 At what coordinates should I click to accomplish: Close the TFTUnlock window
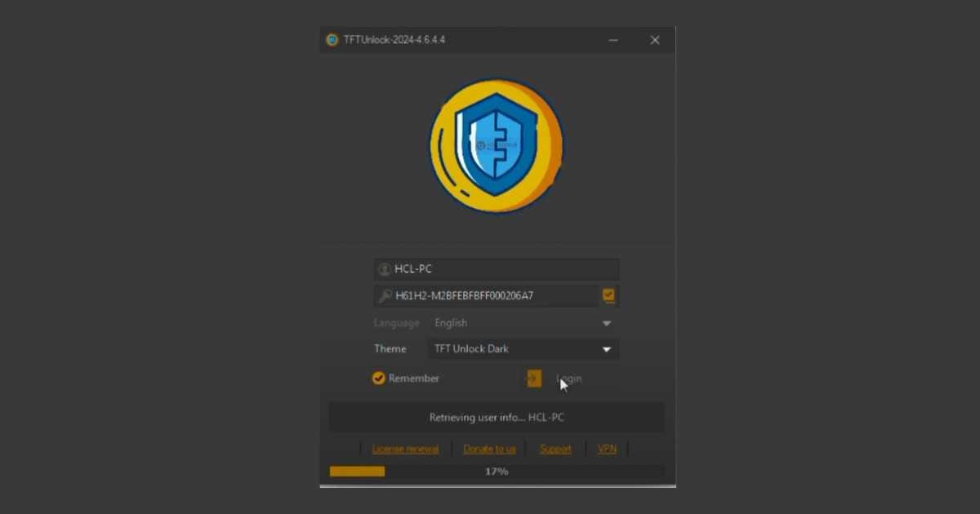pos(655,40)
